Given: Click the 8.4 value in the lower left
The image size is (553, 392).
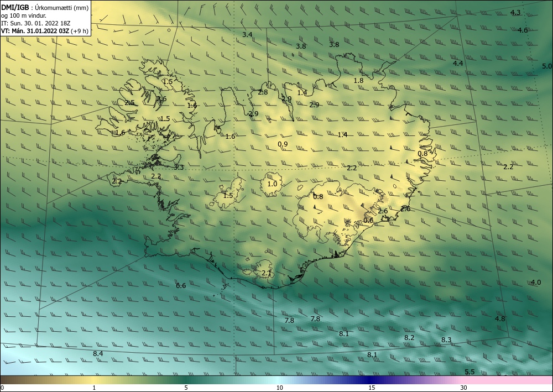Looking at the screenshot, I should tap(98, 354).
